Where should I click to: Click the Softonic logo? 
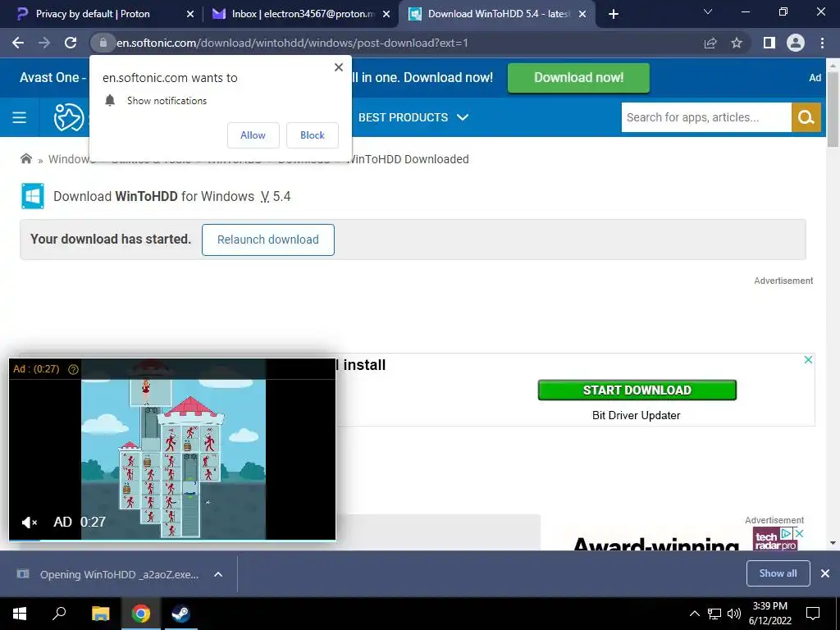(x=69, y=117)
